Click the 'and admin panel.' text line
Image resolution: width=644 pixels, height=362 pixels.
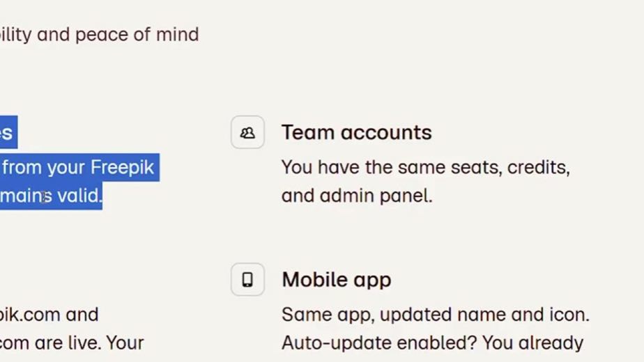[x=357, y=196]
